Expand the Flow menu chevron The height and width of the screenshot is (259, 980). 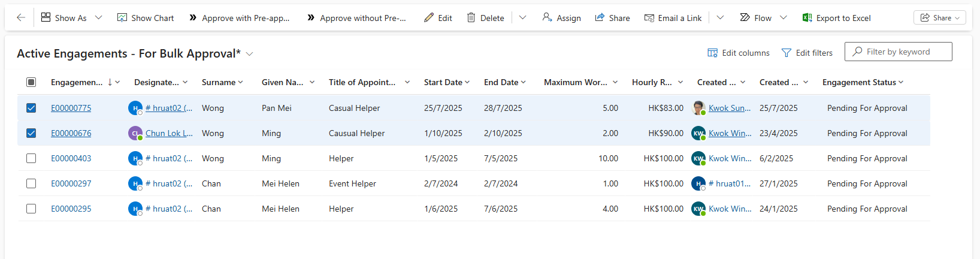click(x=784, y=18)
